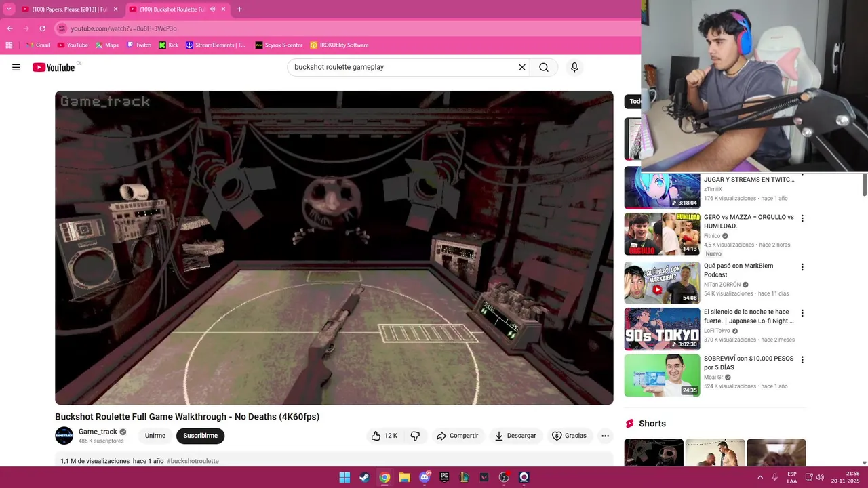The image size is (868, 488).
Task: Open Discord from the taskbar
Action: 425,477
